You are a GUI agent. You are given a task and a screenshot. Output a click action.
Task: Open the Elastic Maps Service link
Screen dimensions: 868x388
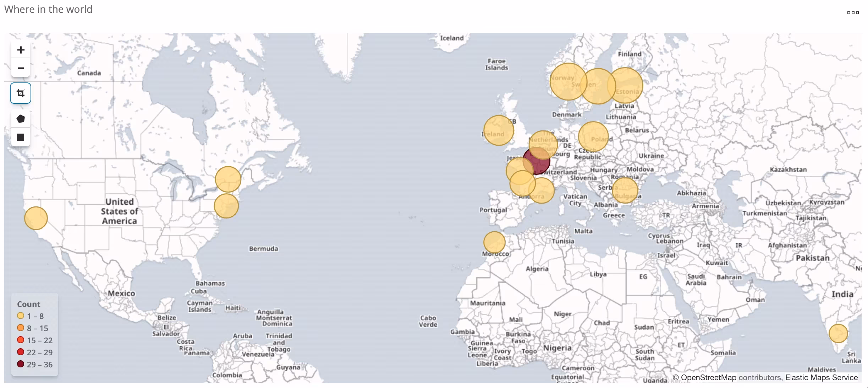[821, 377]
